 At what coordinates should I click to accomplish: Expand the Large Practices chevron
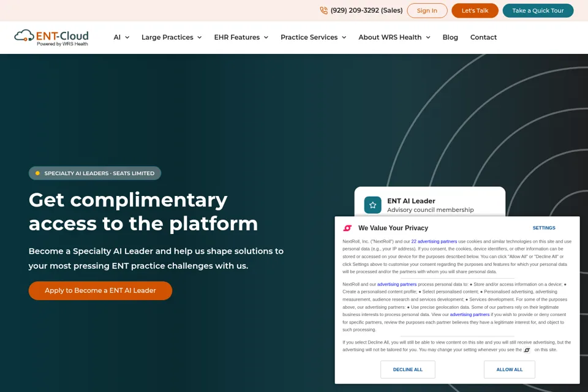point(200,37)
